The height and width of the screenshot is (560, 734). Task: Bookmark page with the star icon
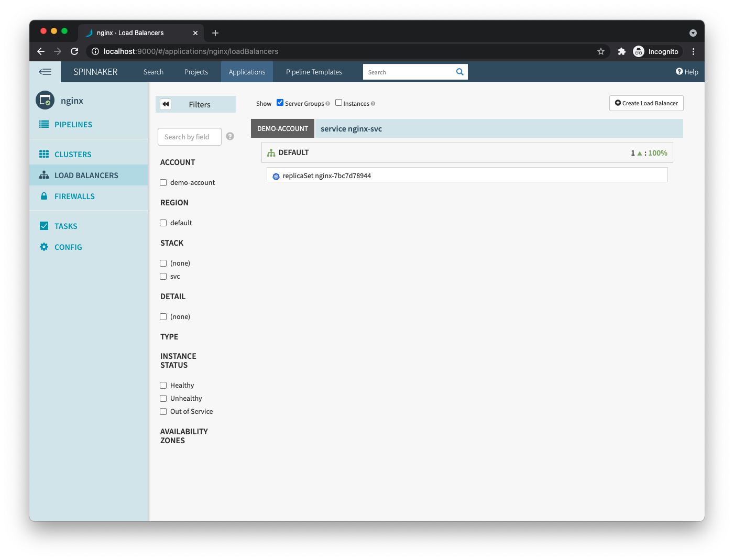click(601, 51)
